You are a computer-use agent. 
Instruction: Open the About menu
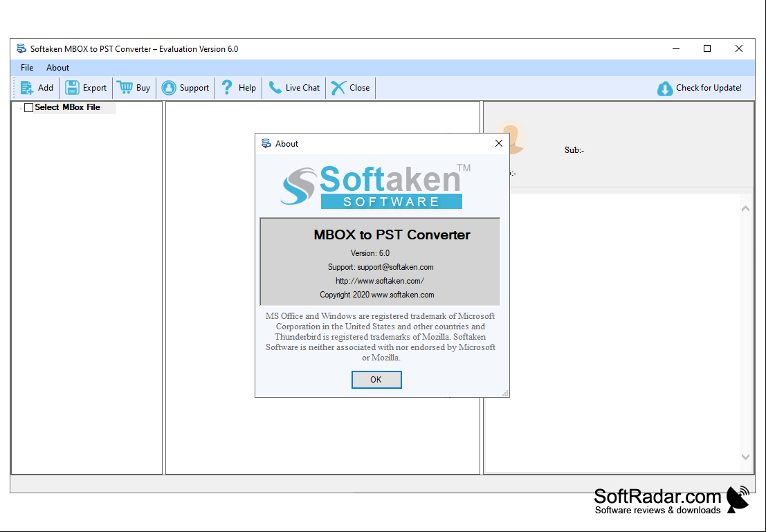(57, 68)
